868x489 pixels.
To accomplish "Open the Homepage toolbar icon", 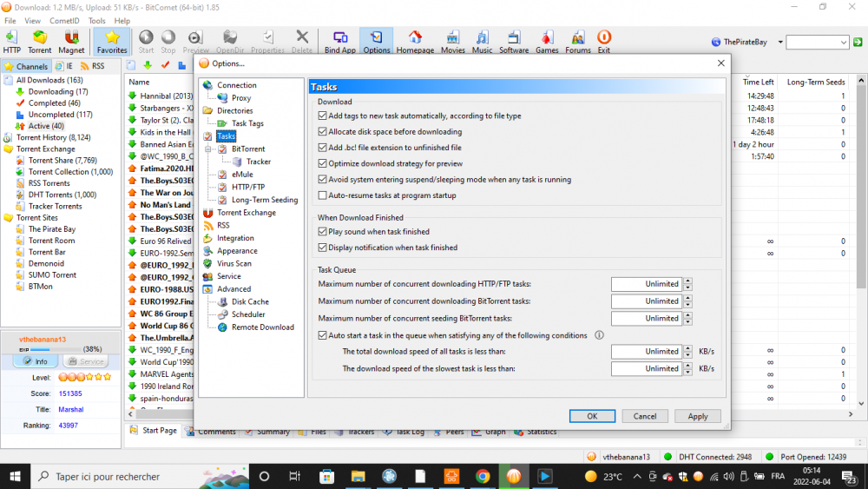I will tap(415, 42).
